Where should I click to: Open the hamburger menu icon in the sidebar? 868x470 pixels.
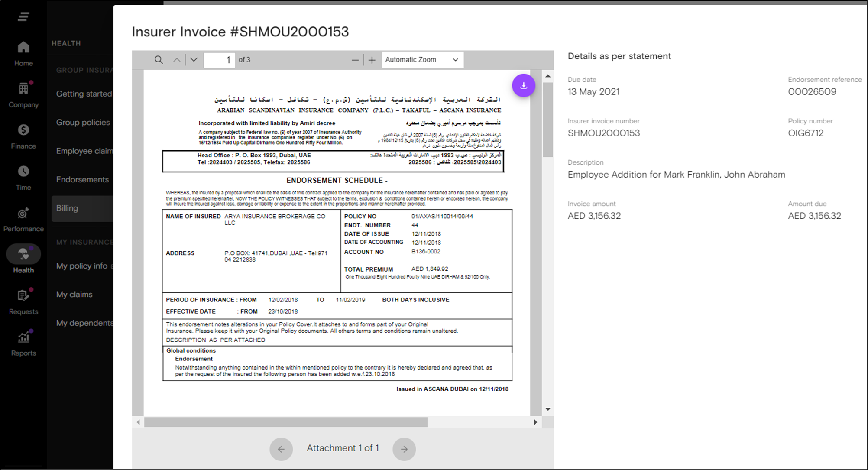[x=23, y=17]
